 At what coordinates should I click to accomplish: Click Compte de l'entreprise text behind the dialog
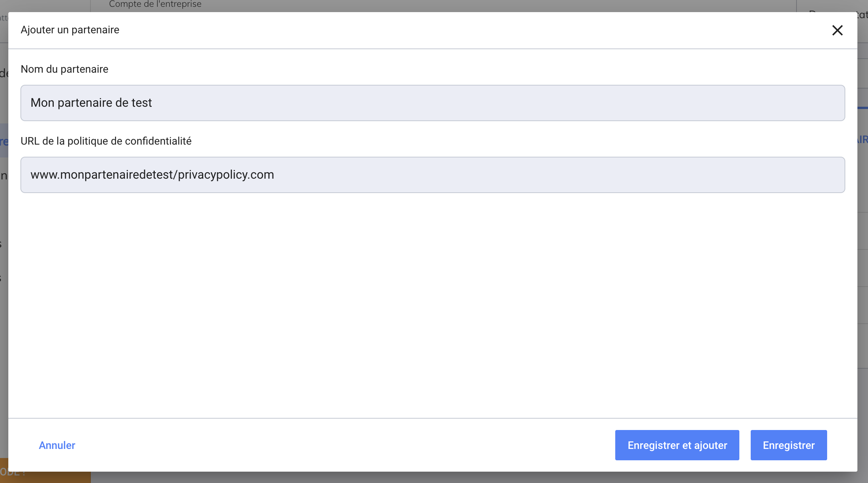click(x=155, y=5)
